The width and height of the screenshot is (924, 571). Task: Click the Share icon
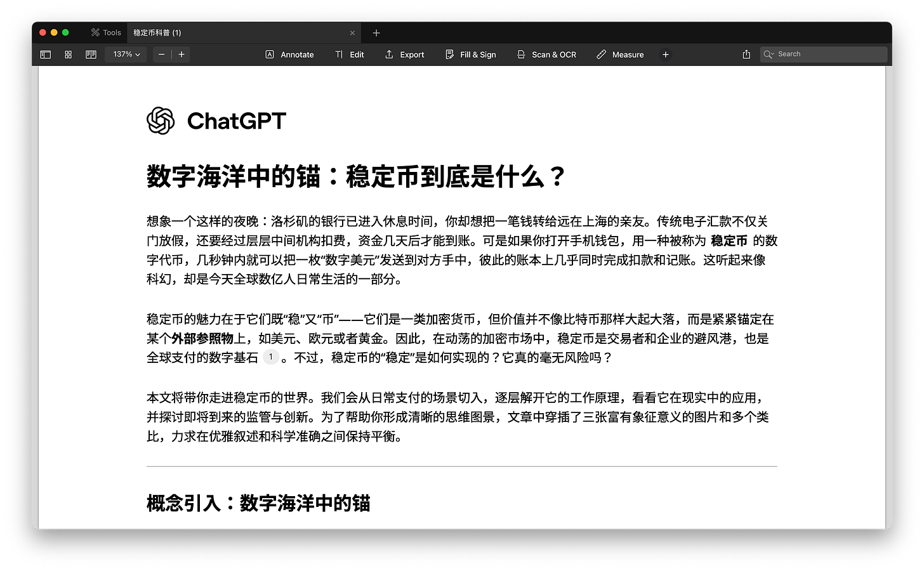pos(746,55)
